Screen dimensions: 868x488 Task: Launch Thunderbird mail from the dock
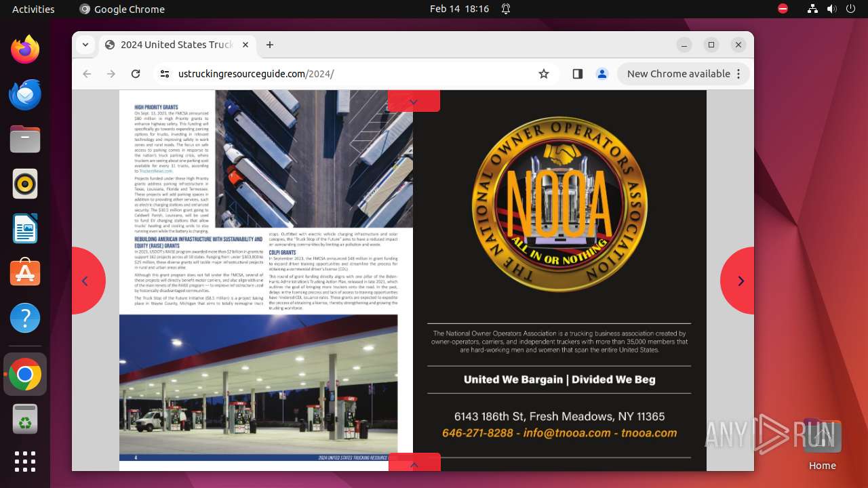pos(25,94)
